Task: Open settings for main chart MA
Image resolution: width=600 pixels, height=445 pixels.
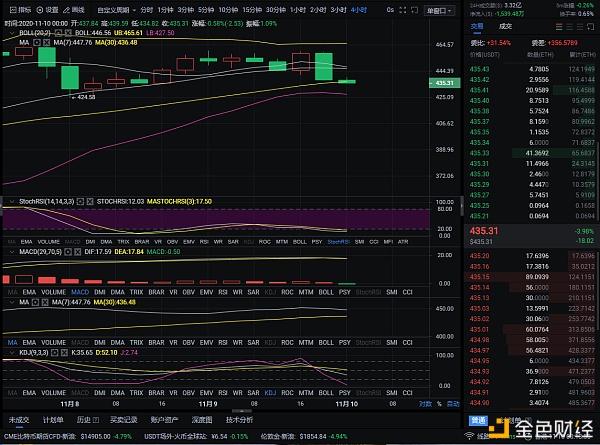Action: coord(37,42)
